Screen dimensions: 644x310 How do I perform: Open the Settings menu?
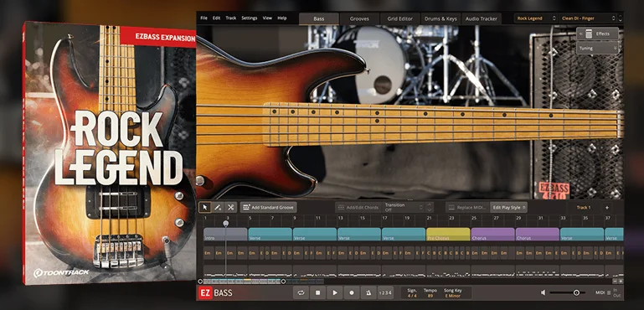(x=250, y=18)
